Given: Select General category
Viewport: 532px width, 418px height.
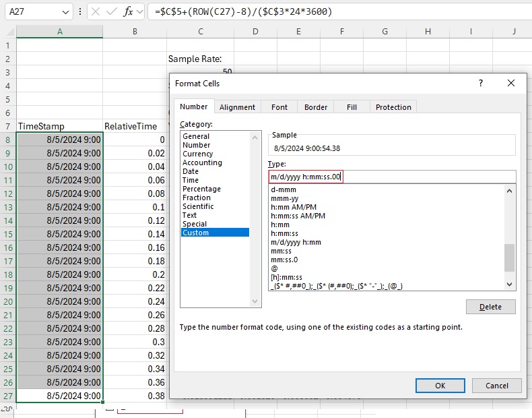Looking at the screenshot, I should 215,136.
